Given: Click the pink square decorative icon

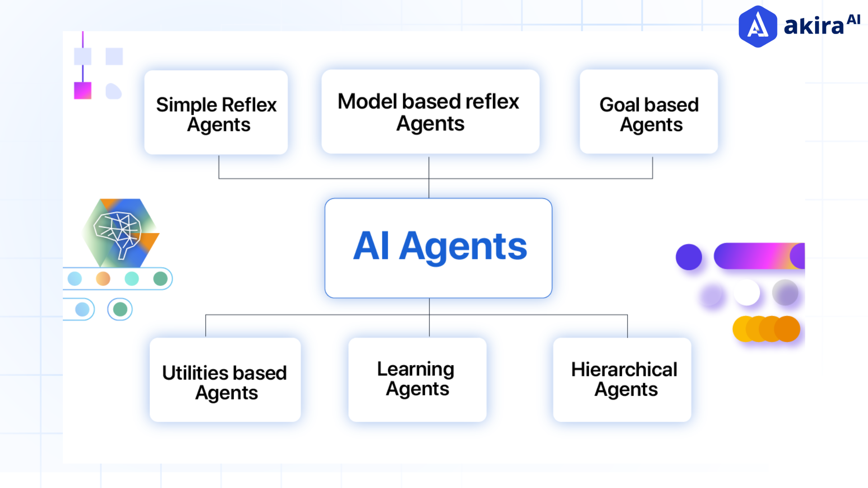Looking at the screenshot, I should tap(82, 90).
